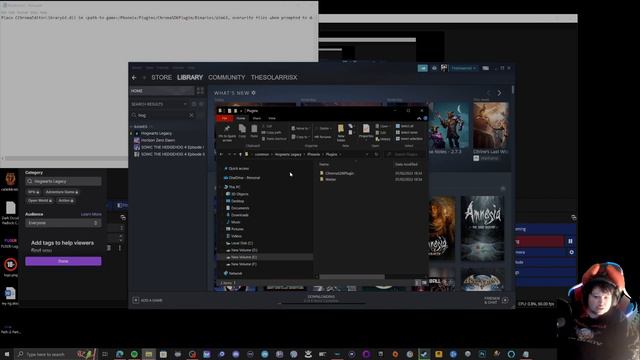Select Quick access in Explorer navigation
Image resolution: width=640 pixels, height=360 pixels.
(x=238, y=169)
